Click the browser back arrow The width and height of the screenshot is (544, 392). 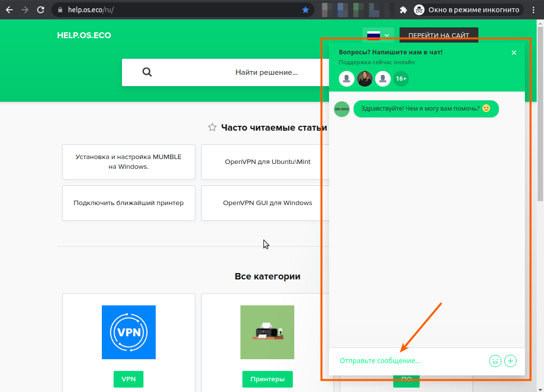tap(9, 10)
